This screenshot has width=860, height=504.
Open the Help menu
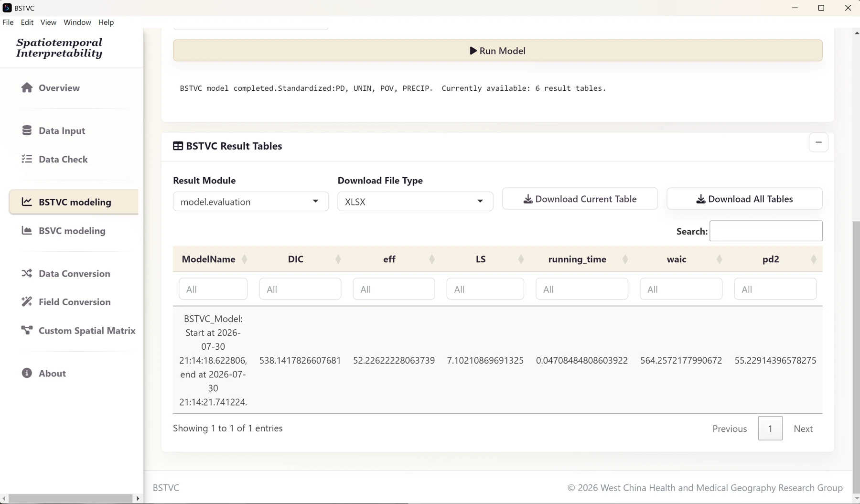pos(106,22)
